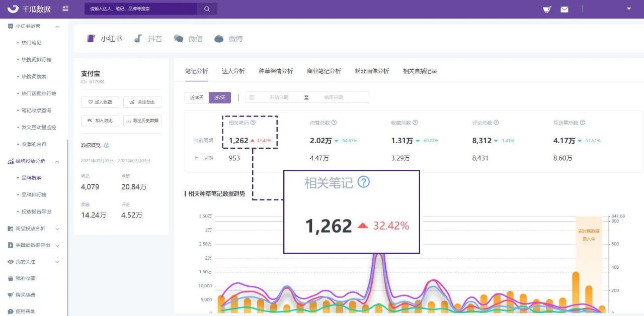The width and height of the screenshot is (644, 316).
Task: Click the 商品投放分析 sidebar icon
Action: [x=11, y=229]
